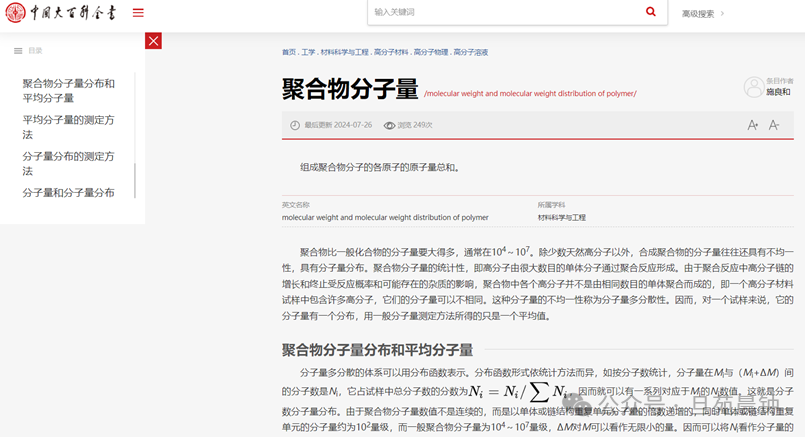The height and width of the screenshot is (437, 805).
Task: Click the chevron next to 高级搜索
Action: point(722,13)
